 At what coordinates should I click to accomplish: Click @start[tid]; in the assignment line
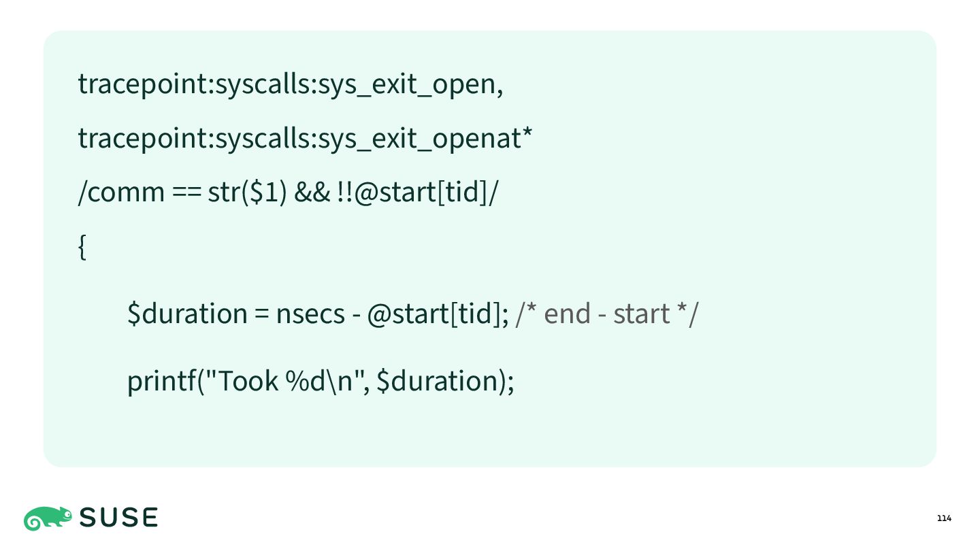438,314
